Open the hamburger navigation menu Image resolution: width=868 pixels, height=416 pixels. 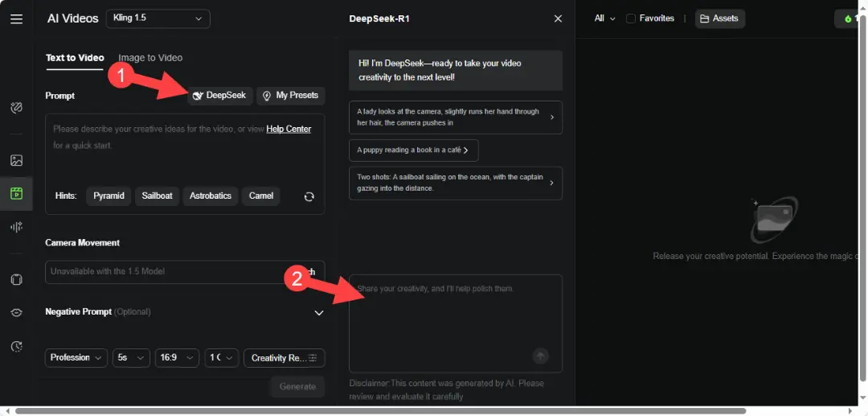[17, 19]
